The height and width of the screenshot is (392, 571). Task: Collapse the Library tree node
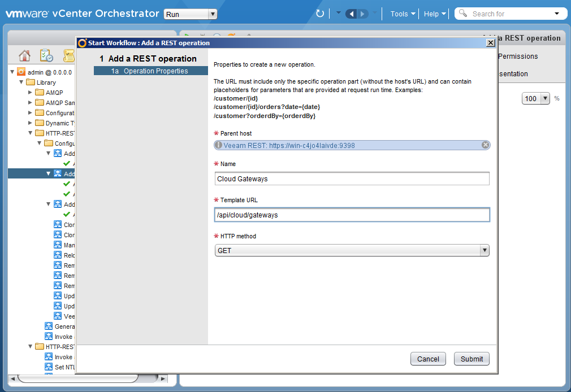click(21, 82)
